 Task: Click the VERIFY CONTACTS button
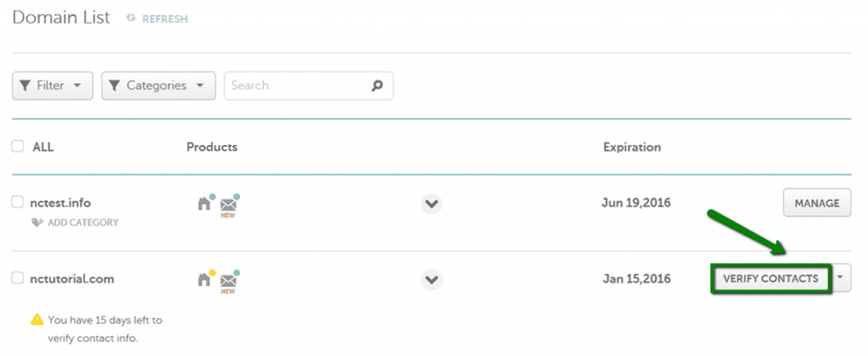coord(771,279)
